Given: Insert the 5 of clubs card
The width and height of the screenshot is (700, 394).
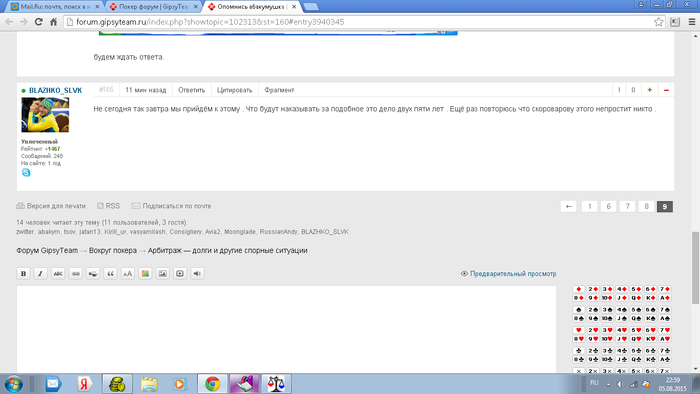Looking at the screenshot, I should (x=636, y=351).
